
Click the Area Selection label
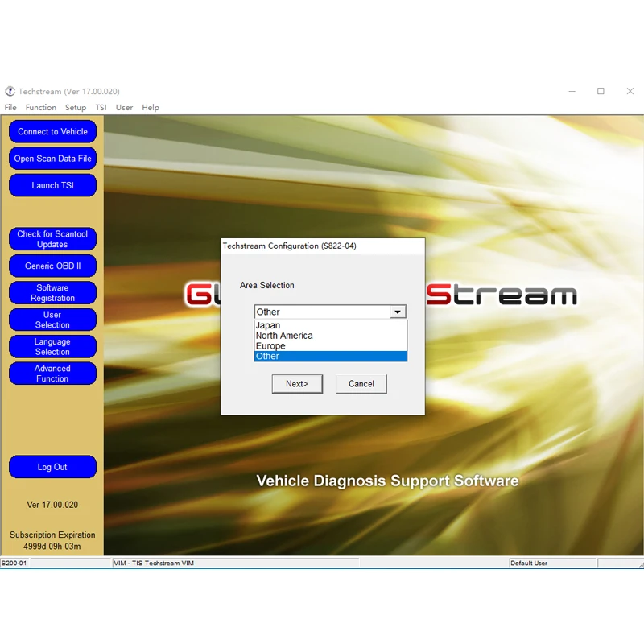[x=267, y=285]
